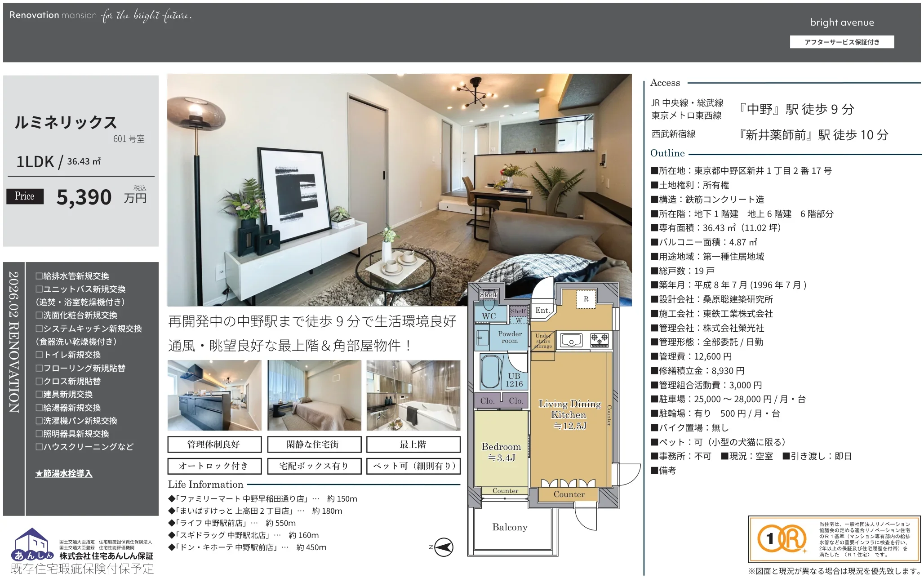Click the bathtub UB 1216 symbol

tap(491, 372)
